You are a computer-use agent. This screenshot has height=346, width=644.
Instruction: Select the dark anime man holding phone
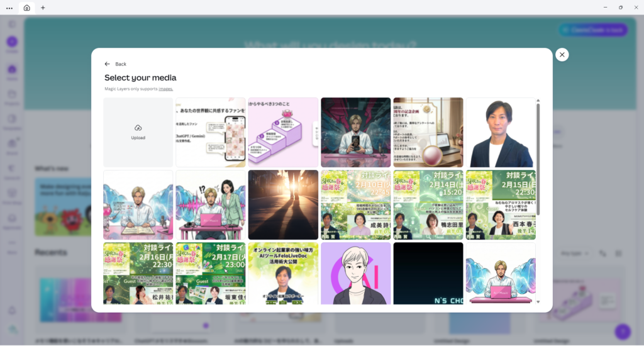[356, 132]
